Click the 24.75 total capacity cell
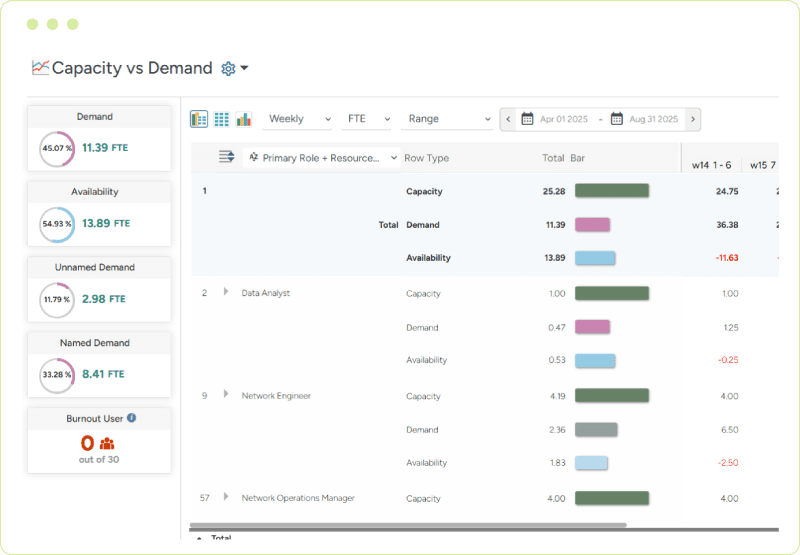Screen dimensions: 800x555 [x=727, y=191]
